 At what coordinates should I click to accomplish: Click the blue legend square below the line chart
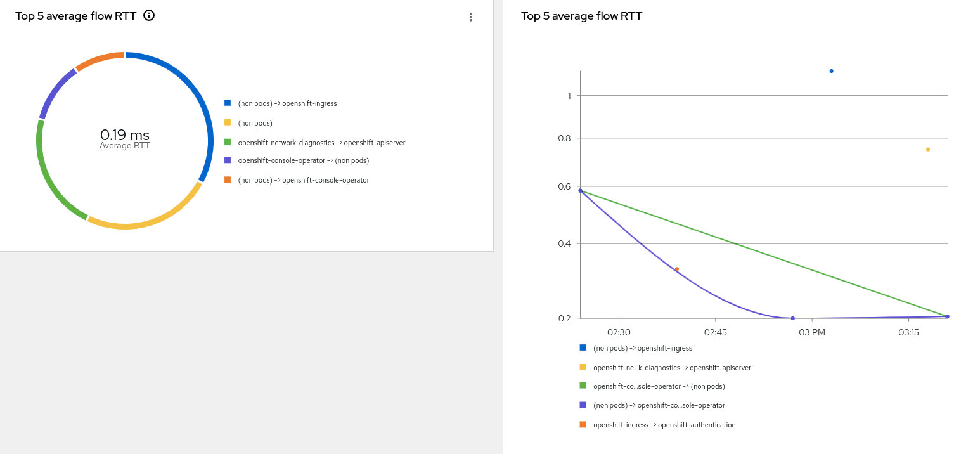583,347
